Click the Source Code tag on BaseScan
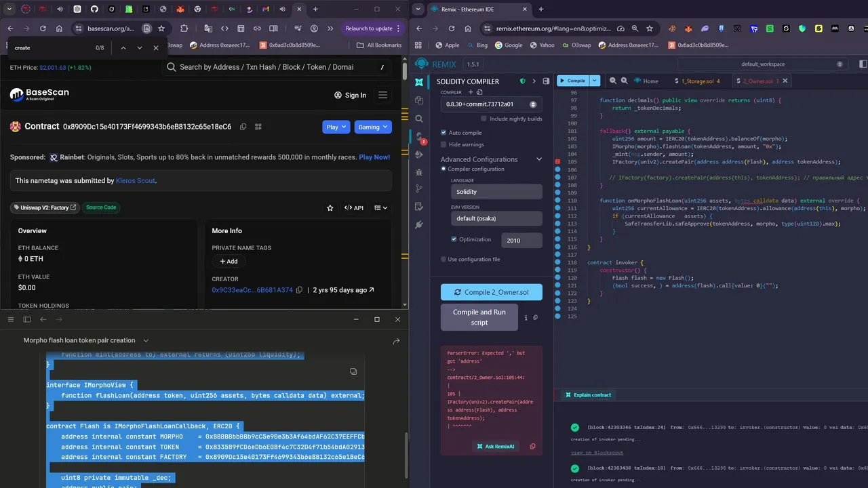Image resolution: width=868 pixels, height=488 pixels. tap(101, 207)
